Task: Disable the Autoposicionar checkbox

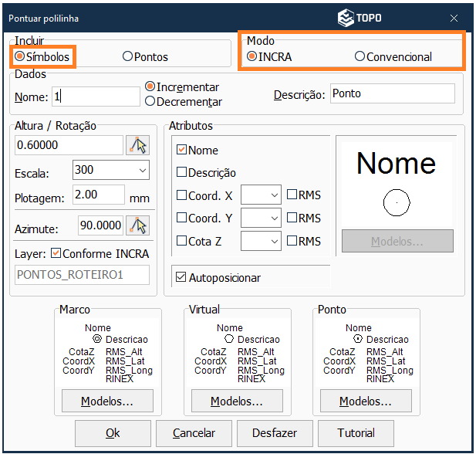Action: coord(181,277)
